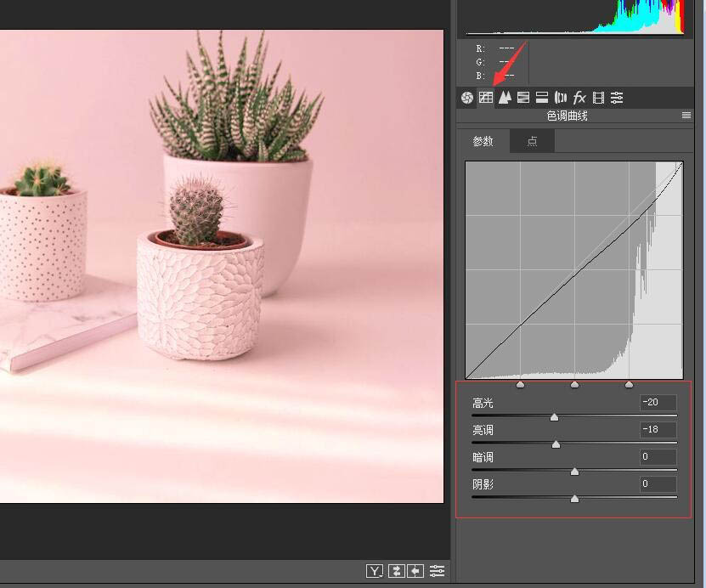706x588 pixels.
Task: Switch to the HSL Adjustments panel icon
Action: pyautogui.click(x=523, y=98)
